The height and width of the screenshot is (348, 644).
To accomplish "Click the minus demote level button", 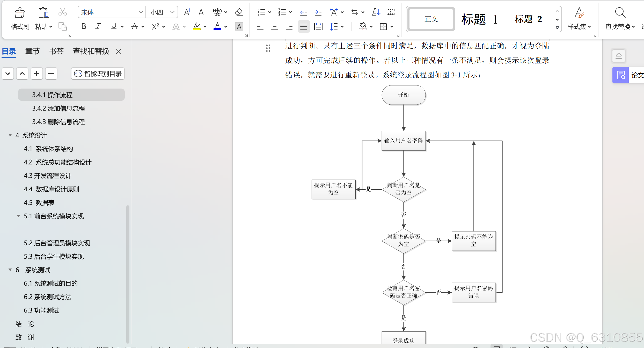I will coord(51,74).
